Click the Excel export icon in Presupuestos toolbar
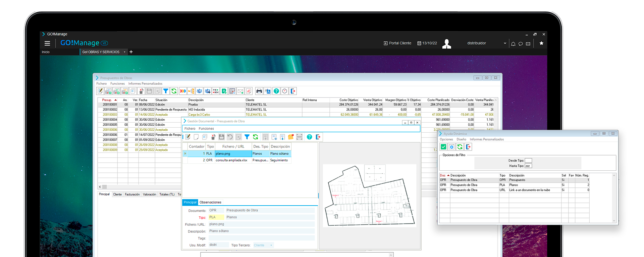This screenshot has height=257, width=644. click(224, 91)
